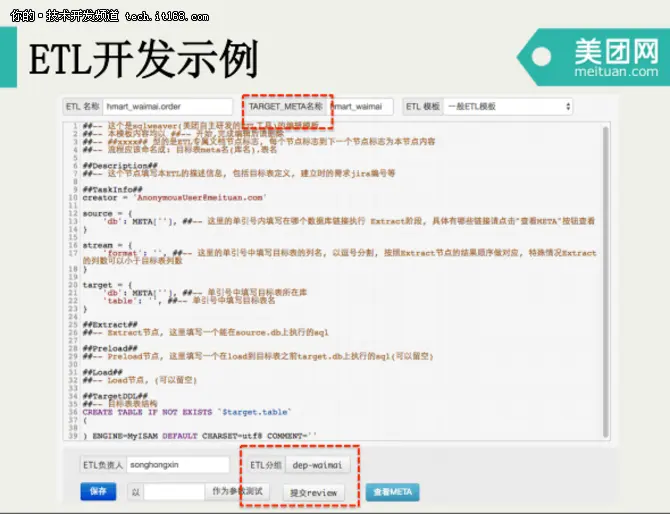This screenshot has width=670, height=514.
Task: Click the 'target = {' line
Action: pyautogui.click(x=107, y=285)
